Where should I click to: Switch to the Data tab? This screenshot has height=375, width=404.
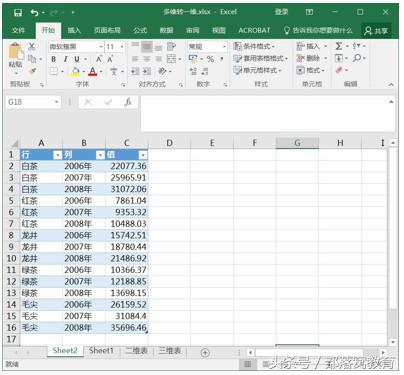[166, 30]
